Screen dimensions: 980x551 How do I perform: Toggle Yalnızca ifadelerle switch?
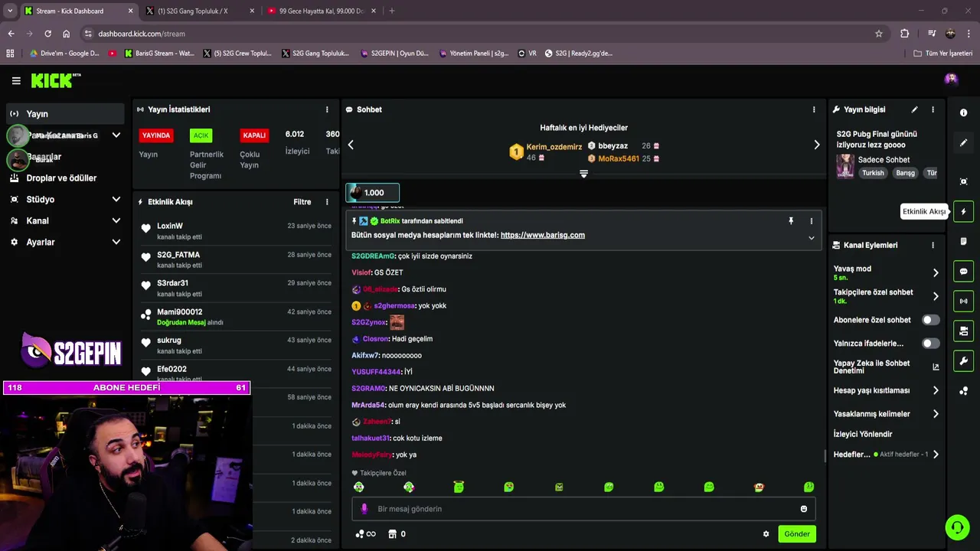930,344
